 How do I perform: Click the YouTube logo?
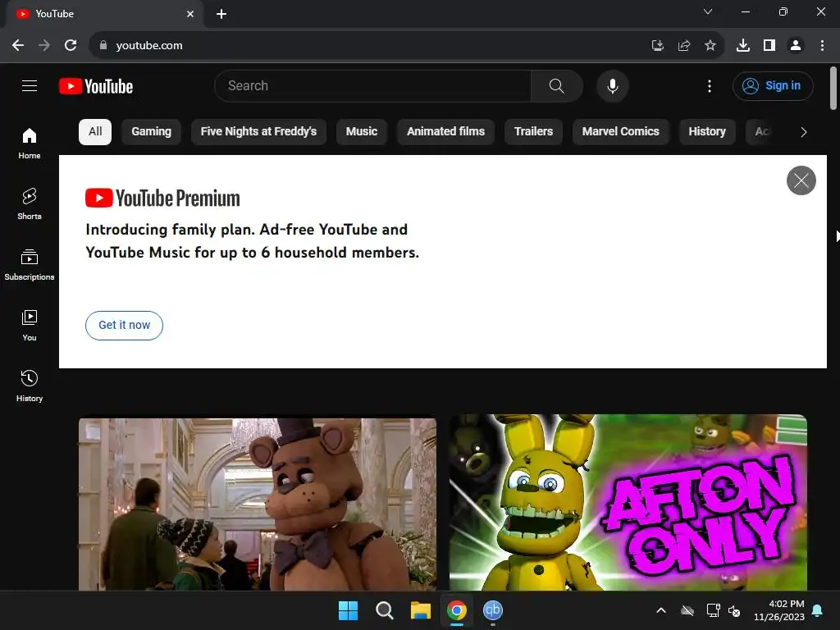click(96, 86)
